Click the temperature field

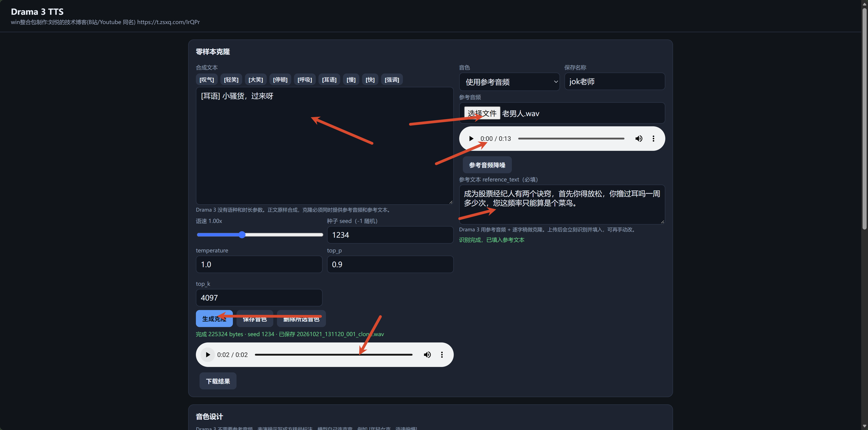click(x=259, y=264)
